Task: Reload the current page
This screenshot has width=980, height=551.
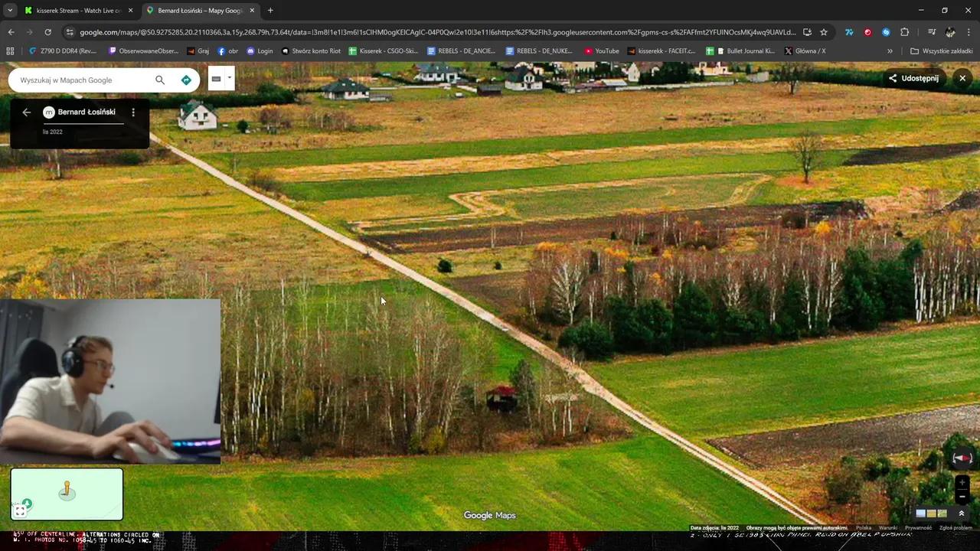Action: [x=47, y=32]
